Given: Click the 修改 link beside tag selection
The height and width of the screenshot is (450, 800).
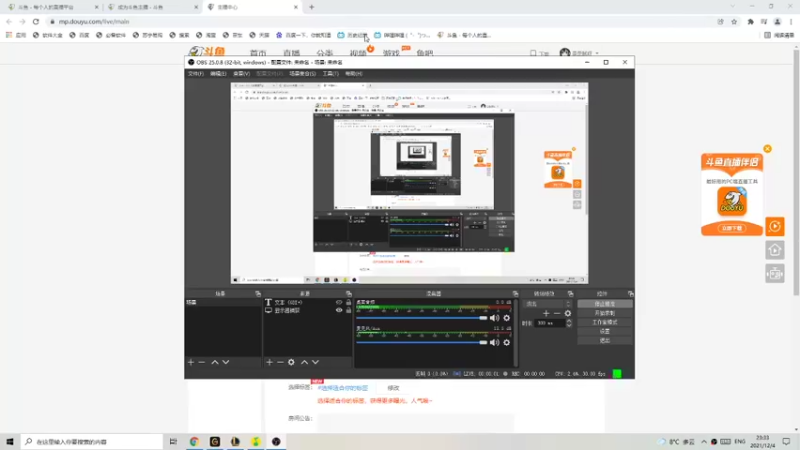Looking at the screenshot, I should click(x=393, y=388).
